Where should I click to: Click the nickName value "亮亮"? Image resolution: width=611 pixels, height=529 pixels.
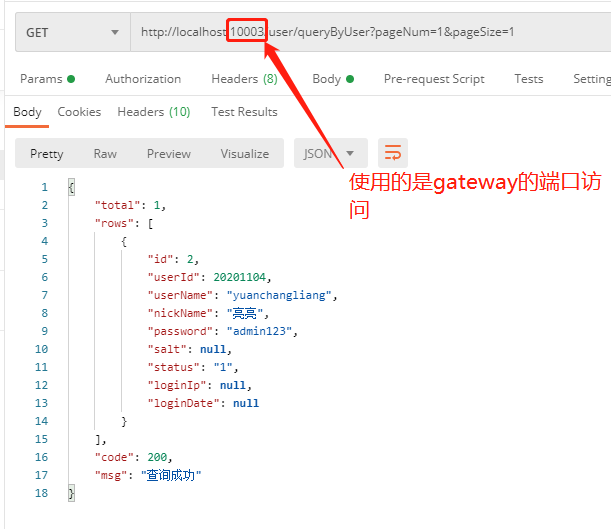[245, 313]
